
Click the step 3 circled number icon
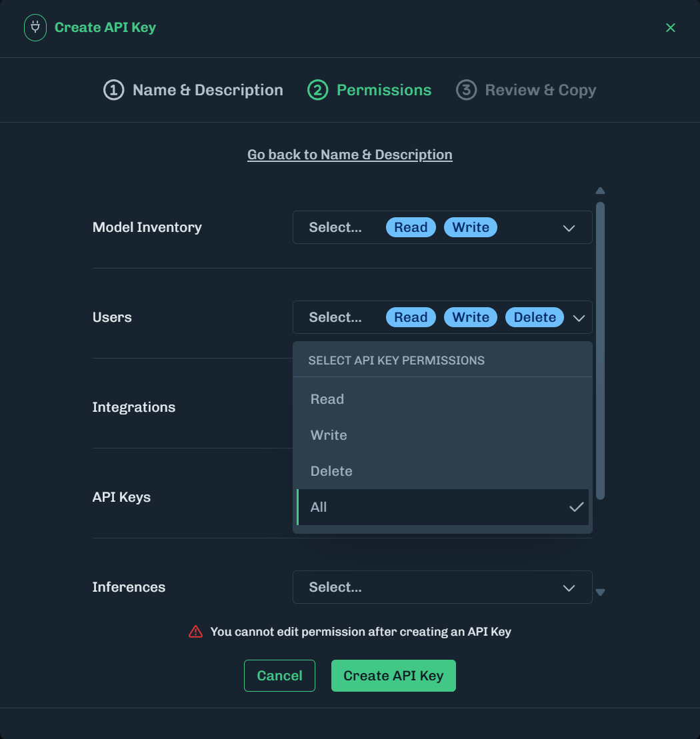click(x=465, y=89)
